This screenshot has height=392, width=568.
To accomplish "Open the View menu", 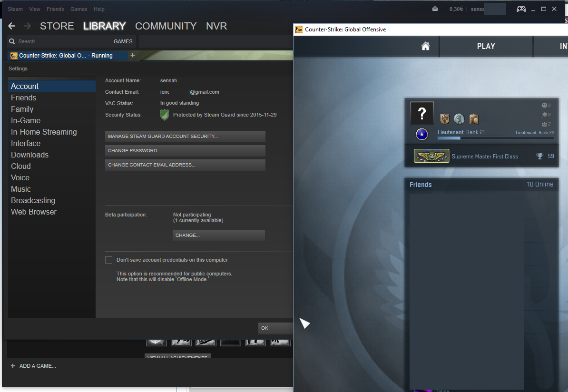I will (34, 9).
